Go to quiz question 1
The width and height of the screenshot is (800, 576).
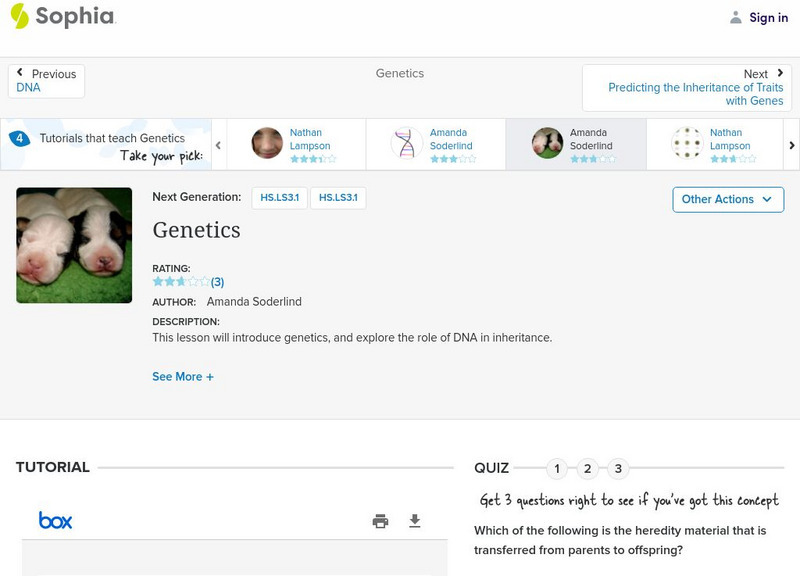[x=557, y=468]
